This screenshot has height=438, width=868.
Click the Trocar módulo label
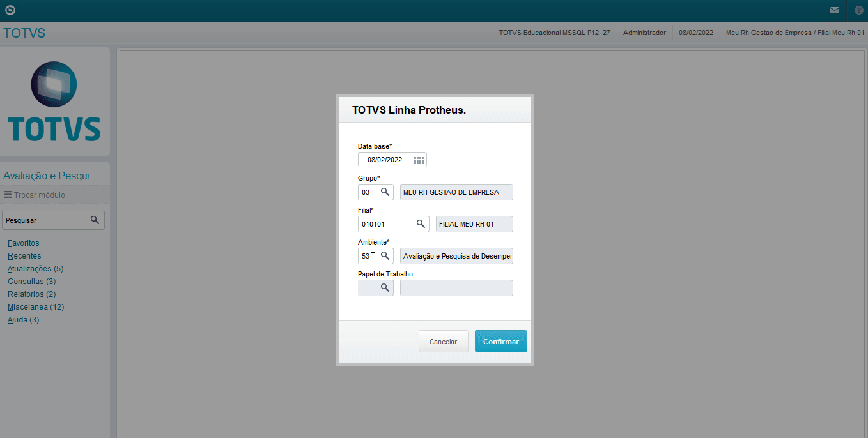point(40,195)
